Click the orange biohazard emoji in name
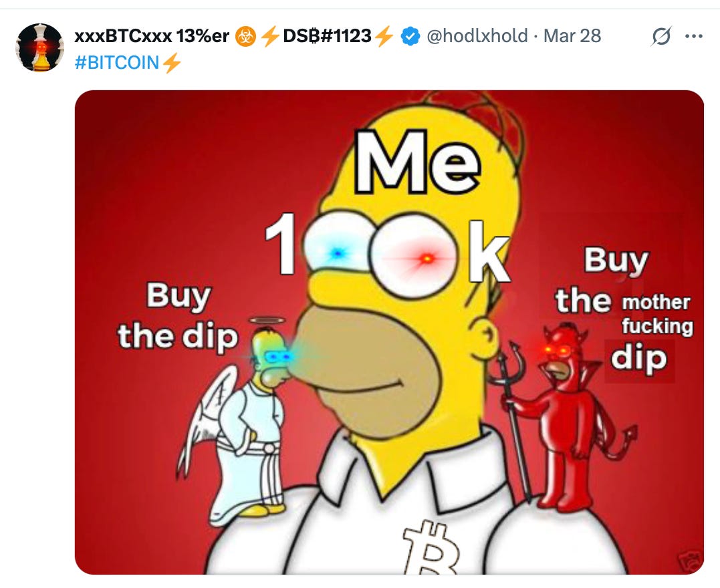Screen dimensions: 720x588 point(245,36)
